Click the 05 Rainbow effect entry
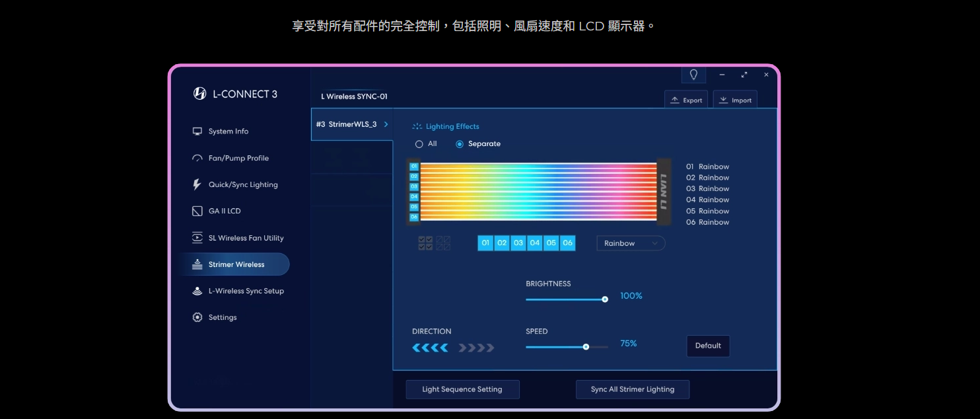The height and width of the screenshot is (419, 980). (x=707, y=211)
